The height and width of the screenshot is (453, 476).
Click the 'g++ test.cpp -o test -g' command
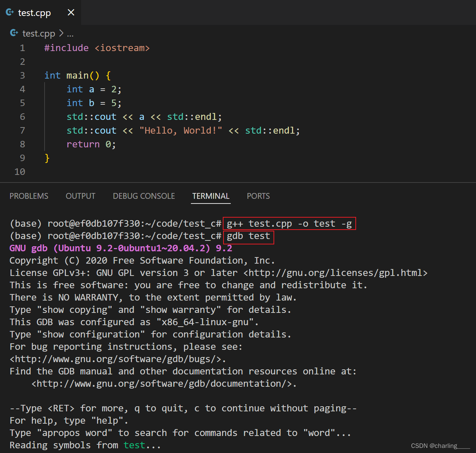click(x=289, y=223)
